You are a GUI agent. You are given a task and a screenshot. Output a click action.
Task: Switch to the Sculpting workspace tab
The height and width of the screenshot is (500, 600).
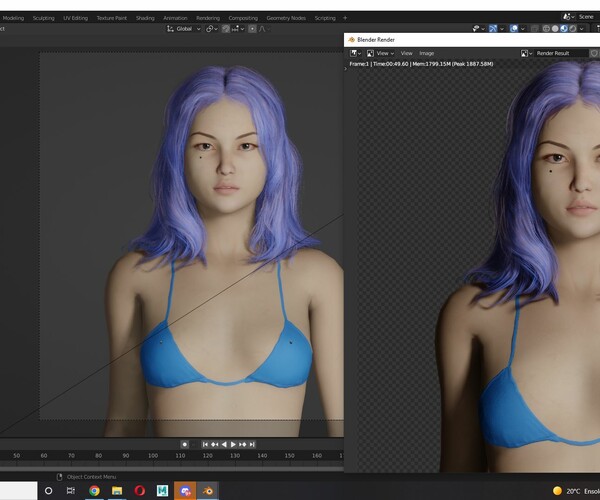44,18
